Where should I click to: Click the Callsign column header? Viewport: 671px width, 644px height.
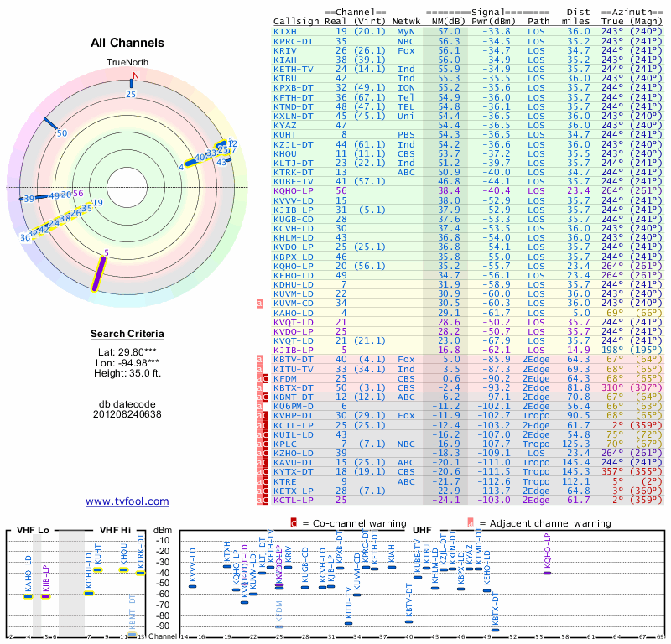tap(296, 21)
